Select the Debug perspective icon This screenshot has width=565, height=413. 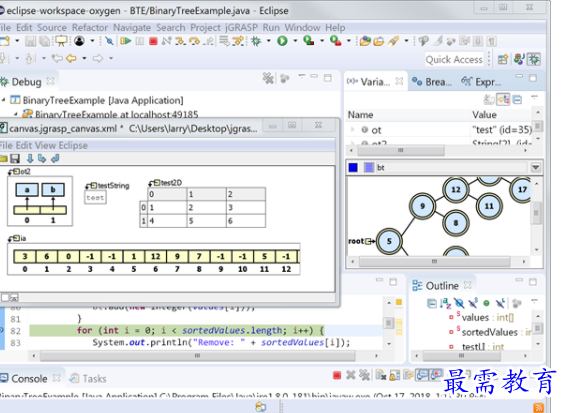click(534, 59)
